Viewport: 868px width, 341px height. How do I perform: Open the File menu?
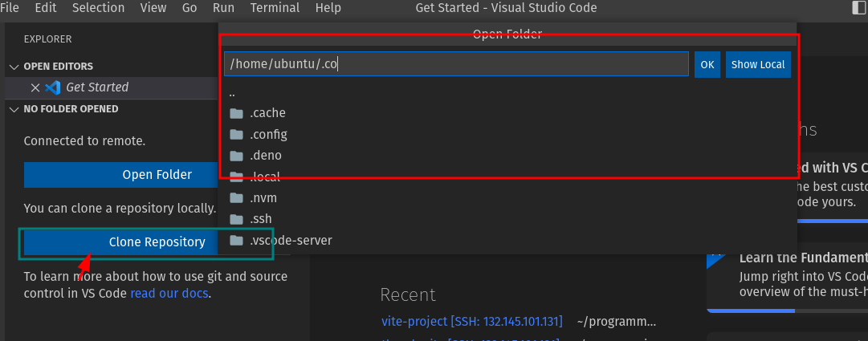(10, 8)
